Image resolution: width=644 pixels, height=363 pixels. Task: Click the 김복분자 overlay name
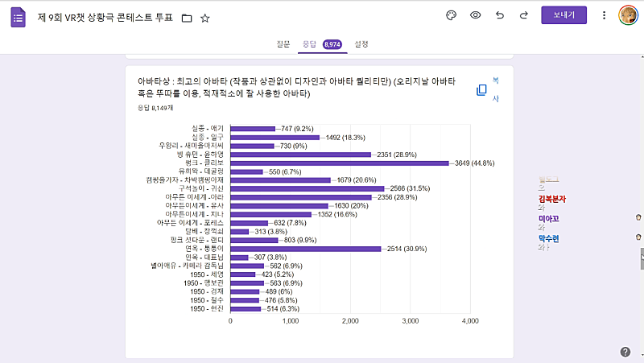point(552,199)
